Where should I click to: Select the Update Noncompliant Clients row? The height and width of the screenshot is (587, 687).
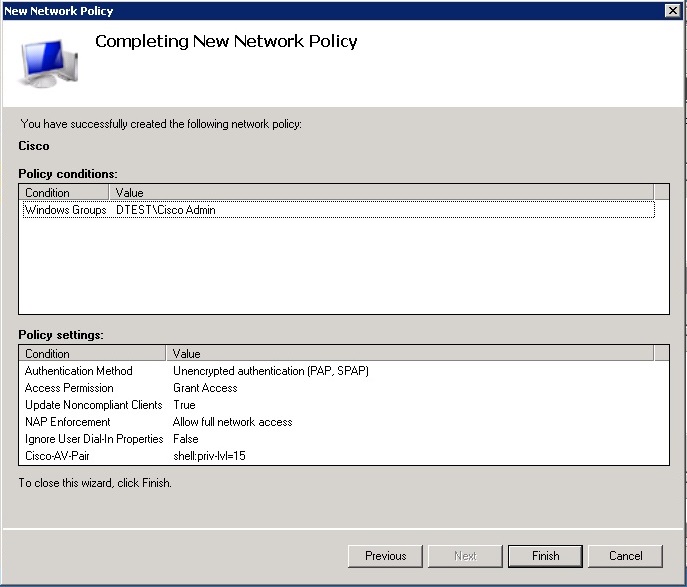pos(88,405)
